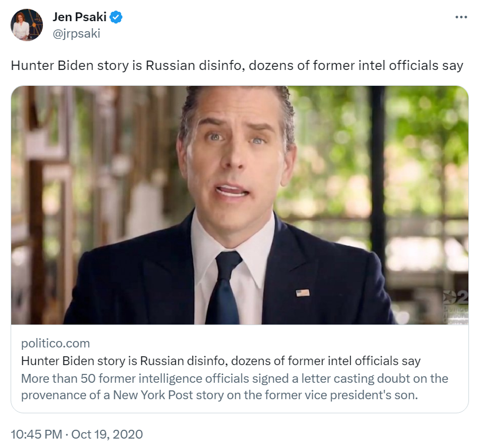
Task: Click the card description about 50 officials
Action: click(234, 386)
